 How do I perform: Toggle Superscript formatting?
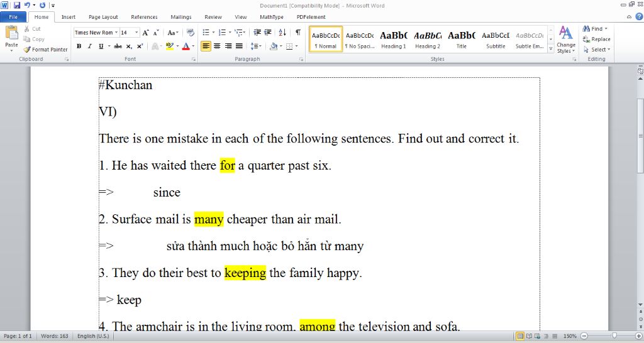(x=140, y=46)
